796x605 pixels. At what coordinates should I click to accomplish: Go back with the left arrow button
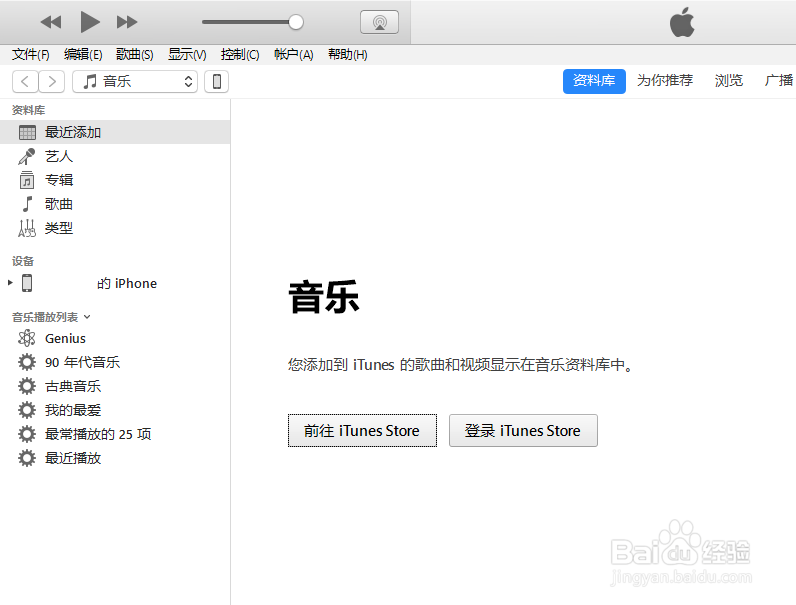25,81
